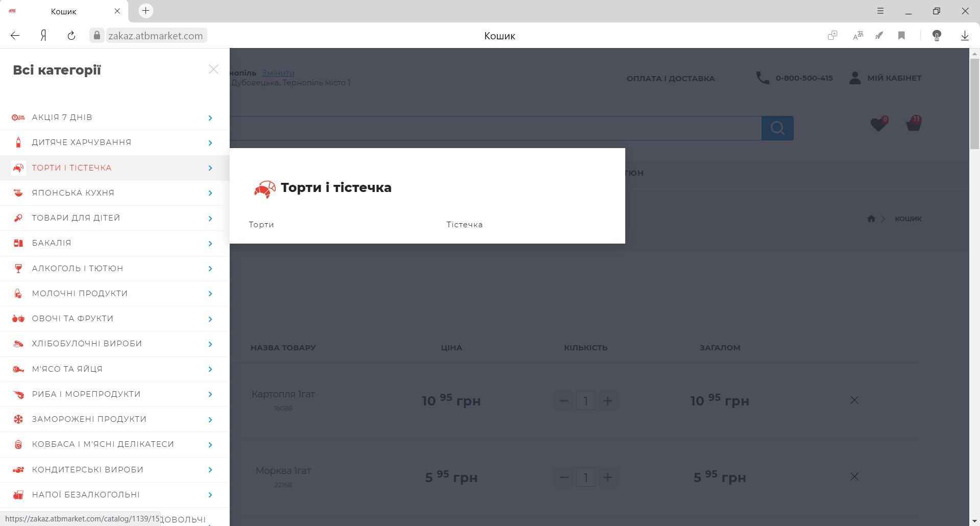Delete the Морква 1гат row
Screen dimensions: 980x526
(x=854, y=477)
